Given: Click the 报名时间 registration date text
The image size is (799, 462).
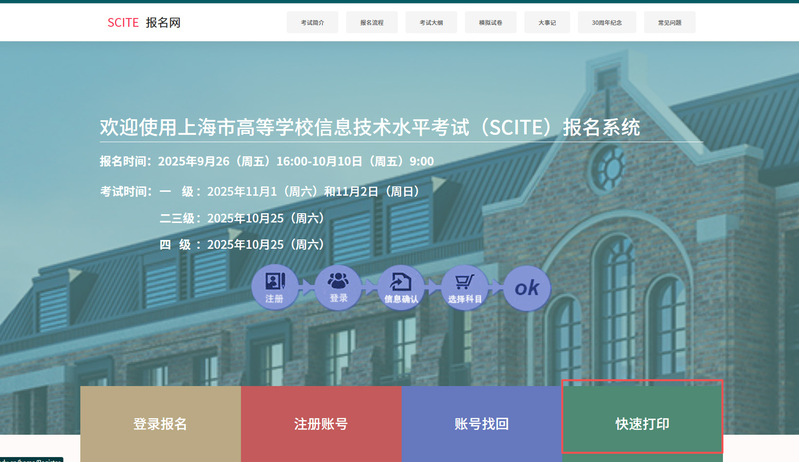Looking at the screenshot, I should pyautogui.click(x=267, y=161).
